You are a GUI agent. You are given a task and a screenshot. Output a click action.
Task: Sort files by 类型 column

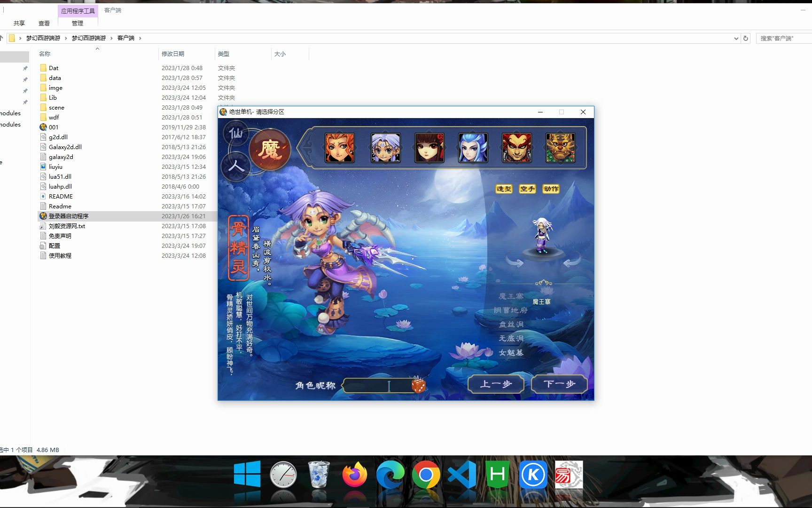click(224, 54)
